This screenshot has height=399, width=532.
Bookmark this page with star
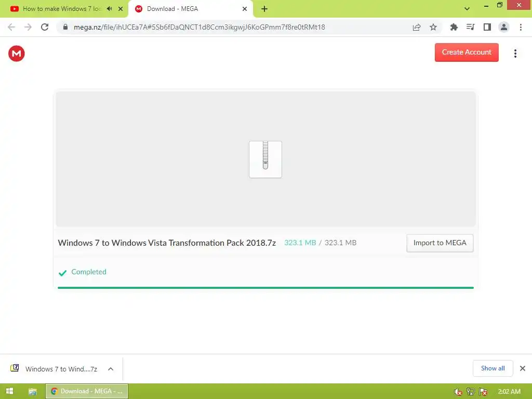click(x=433, y=27)
